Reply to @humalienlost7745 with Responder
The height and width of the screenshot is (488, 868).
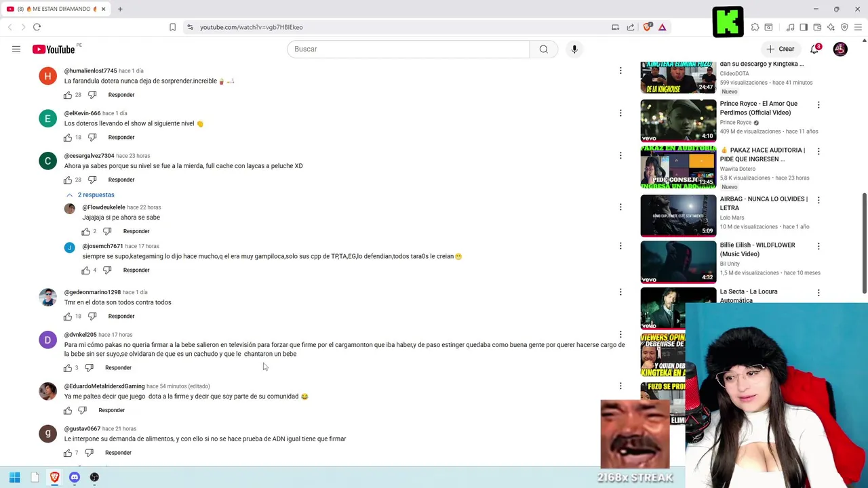(121, 95)
